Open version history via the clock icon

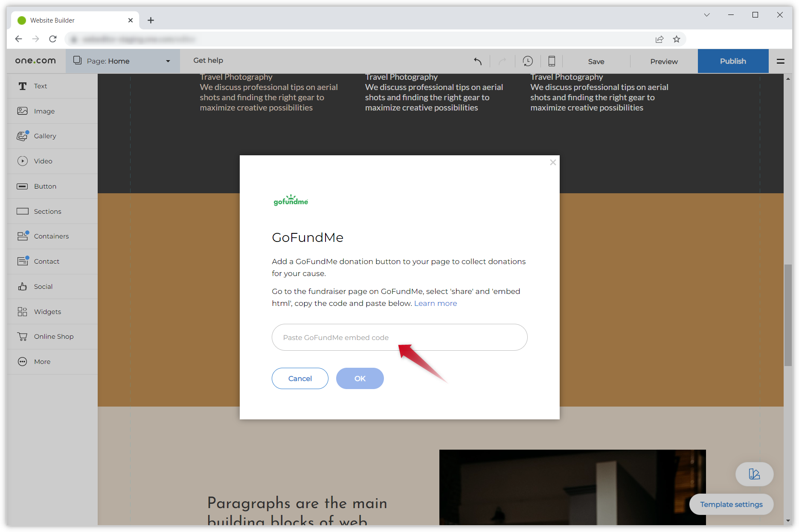[x=528, y=61]
